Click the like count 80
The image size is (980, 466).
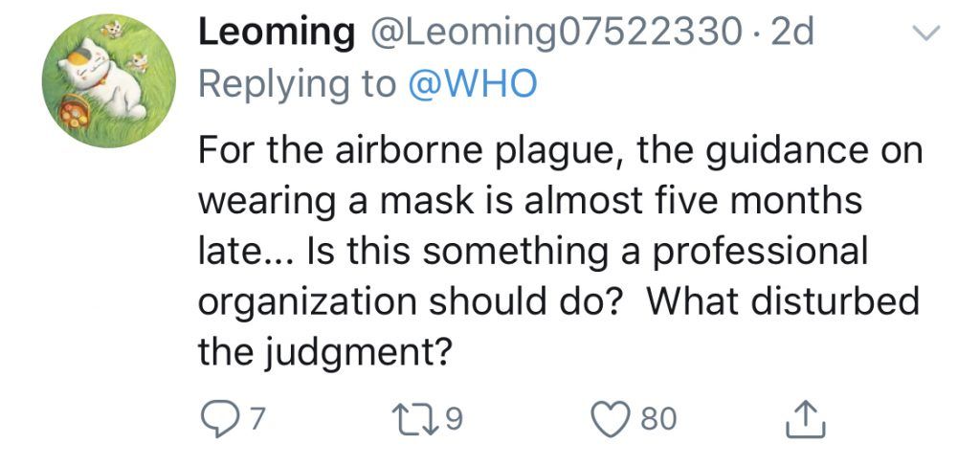[x=658, y=418]
